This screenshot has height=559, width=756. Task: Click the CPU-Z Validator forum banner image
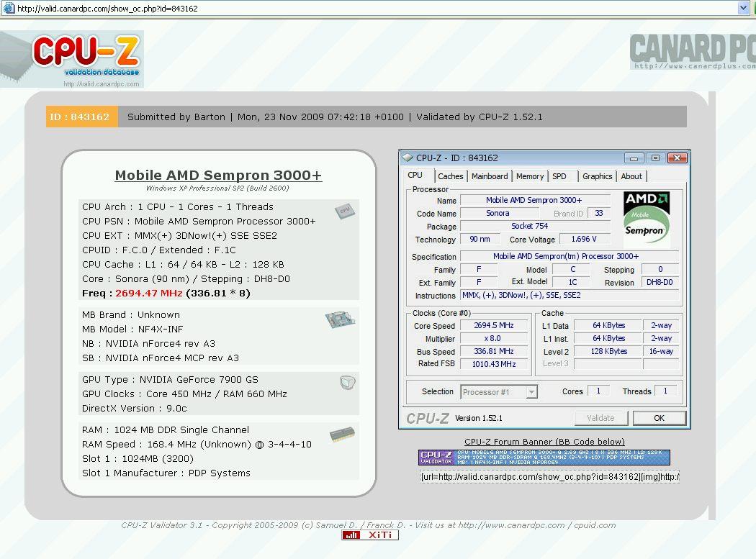point(544,458)
